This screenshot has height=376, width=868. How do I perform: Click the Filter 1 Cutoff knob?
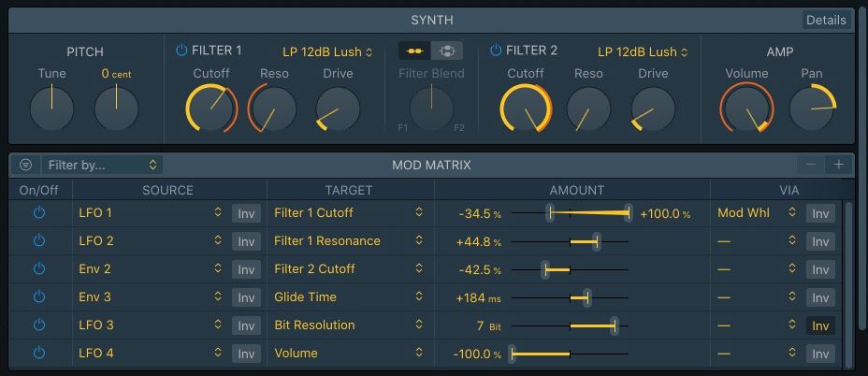click(209, 108)
